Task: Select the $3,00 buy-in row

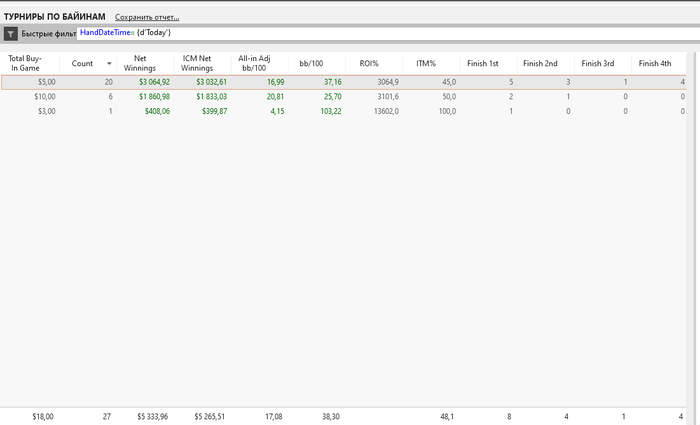Action: [x=343, y=111]
